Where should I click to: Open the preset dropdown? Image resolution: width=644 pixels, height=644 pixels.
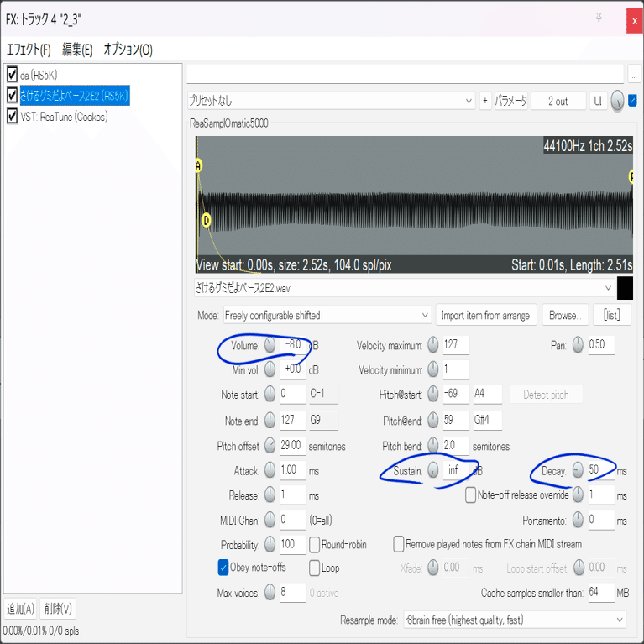[x=331, y=101]
